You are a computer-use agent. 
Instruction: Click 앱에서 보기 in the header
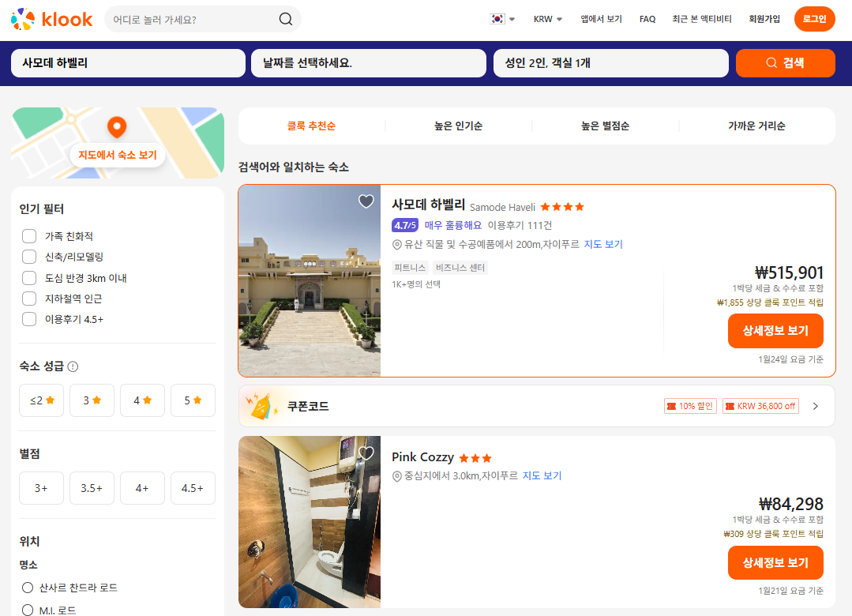(601, 19)
